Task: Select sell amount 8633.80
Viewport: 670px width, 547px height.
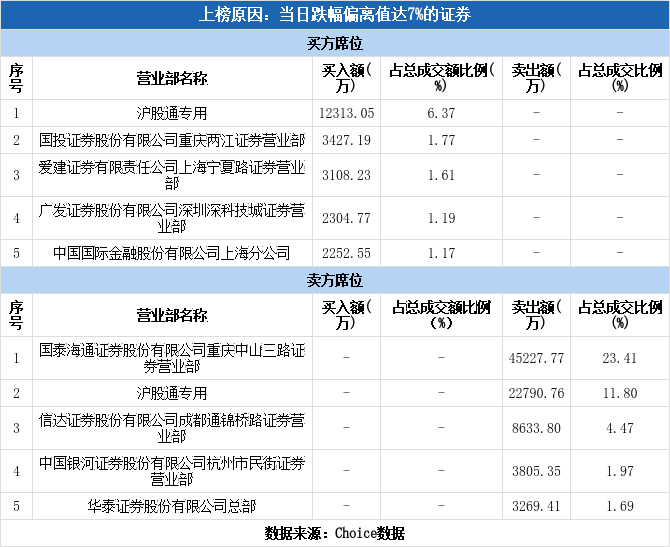Action: 536,428
